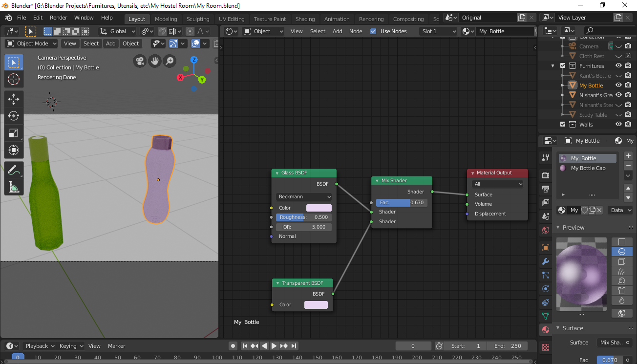637x364 pixels.
Task: Select the Scale tool
Action: click(14, 133)
